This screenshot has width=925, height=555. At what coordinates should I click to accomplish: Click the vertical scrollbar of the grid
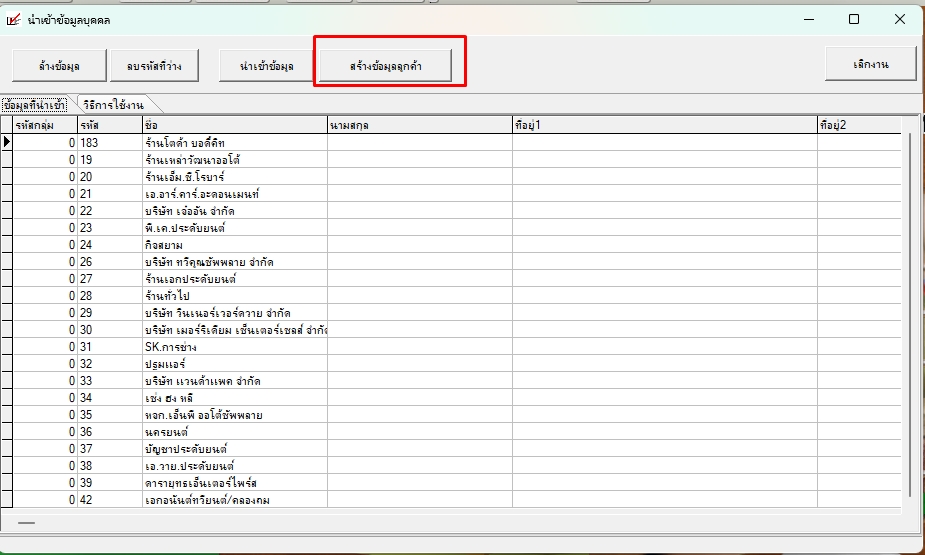click(x=908, y=310)
